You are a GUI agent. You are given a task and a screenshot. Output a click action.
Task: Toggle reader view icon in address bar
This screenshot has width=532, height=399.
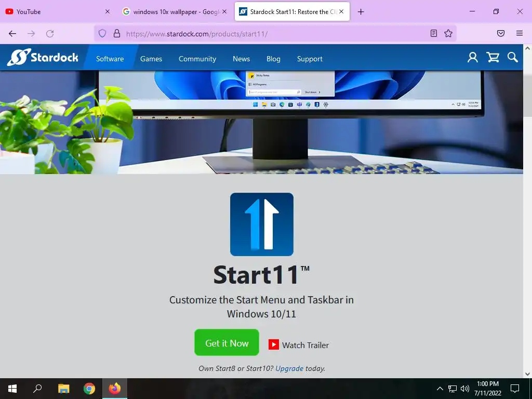click(434, 33)
